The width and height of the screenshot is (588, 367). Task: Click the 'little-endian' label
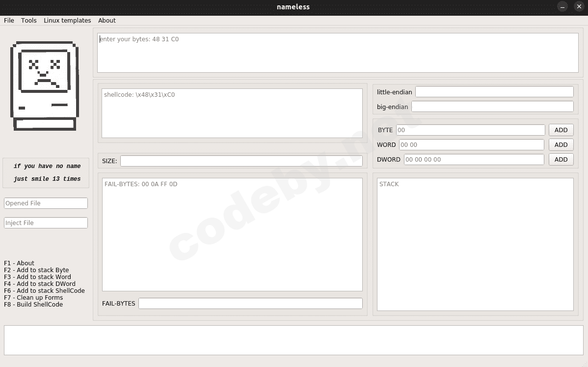pyautogui.click(x=395, y=92)
